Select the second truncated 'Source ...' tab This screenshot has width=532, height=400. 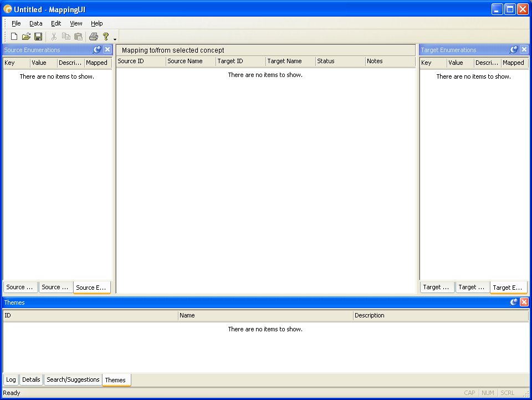[x=55, y=287]
